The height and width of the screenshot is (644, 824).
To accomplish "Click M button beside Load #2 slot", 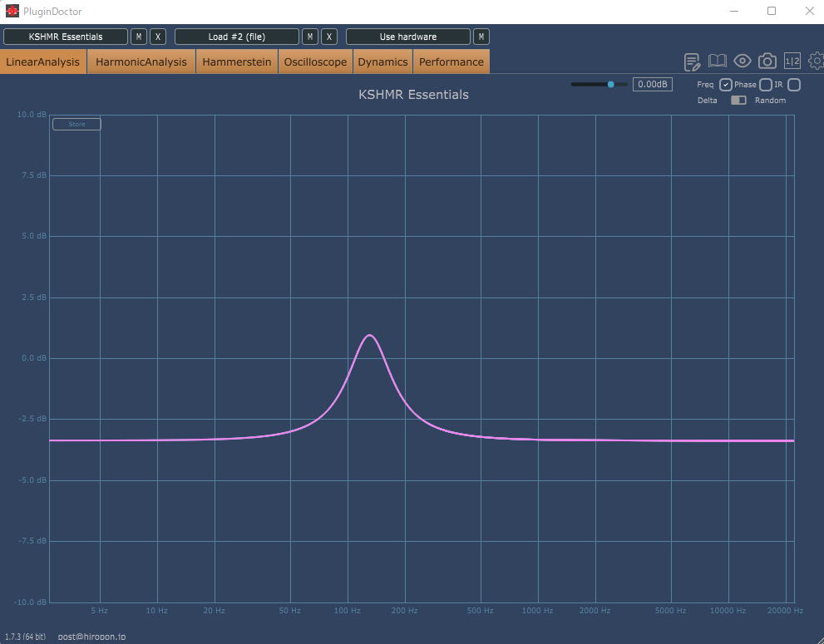I will 310,37.
